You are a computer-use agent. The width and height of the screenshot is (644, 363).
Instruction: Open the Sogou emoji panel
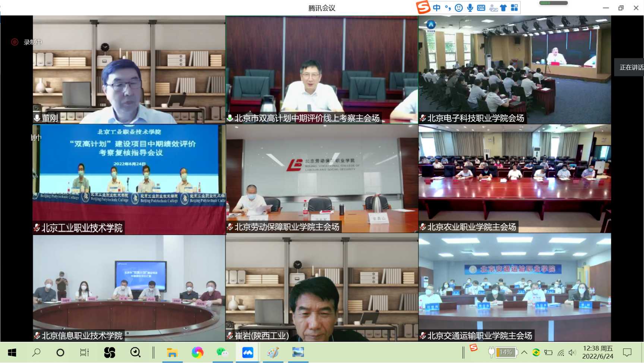pos(459,8)
